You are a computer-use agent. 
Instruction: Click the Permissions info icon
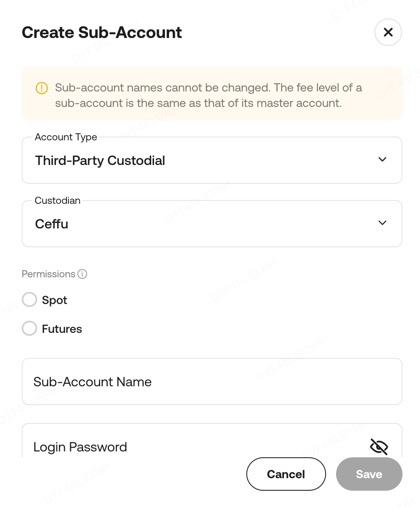tap(83, 274)
